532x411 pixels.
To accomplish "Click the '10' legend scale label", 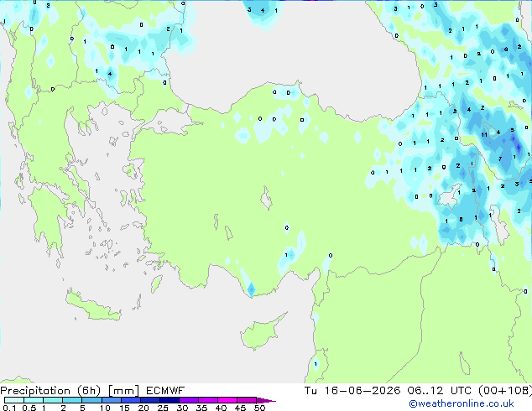I will [105, 408].
